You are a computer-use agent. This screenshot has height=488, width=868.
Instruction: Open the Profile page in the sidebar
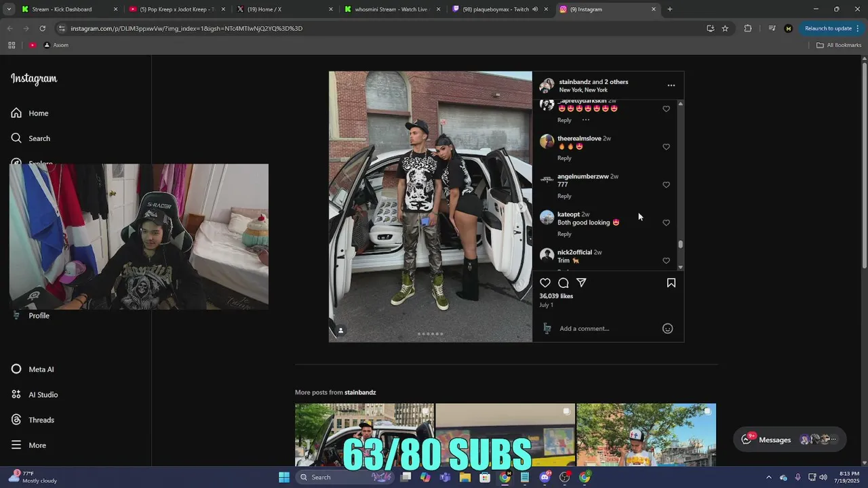coord(31,316)
